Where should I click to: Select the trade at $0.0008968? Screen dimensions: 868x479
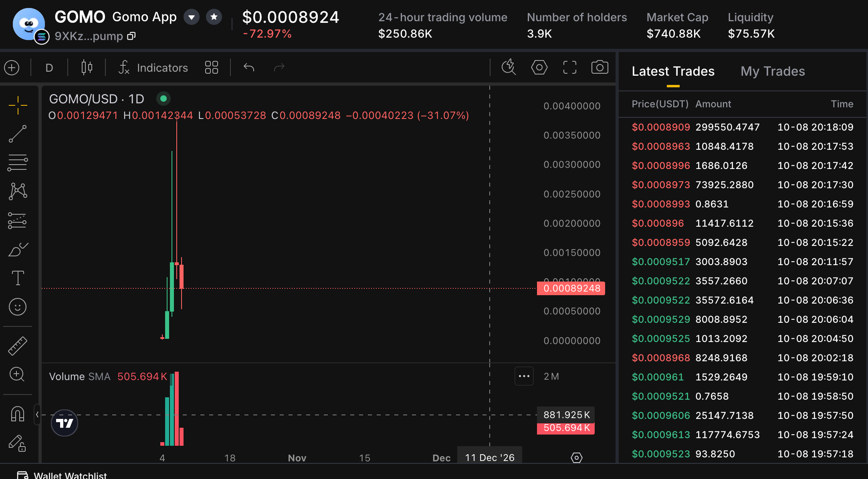tap(743, 358)
